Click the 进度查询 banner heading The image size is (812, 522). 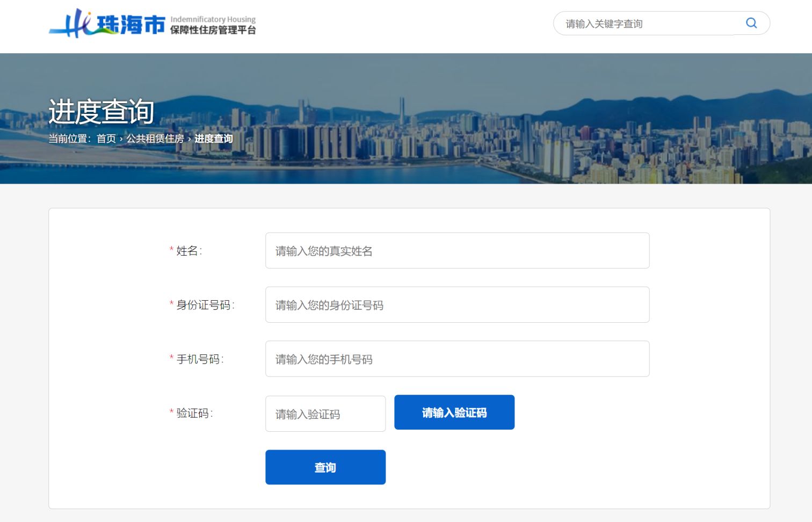click(x=101, y=111)
